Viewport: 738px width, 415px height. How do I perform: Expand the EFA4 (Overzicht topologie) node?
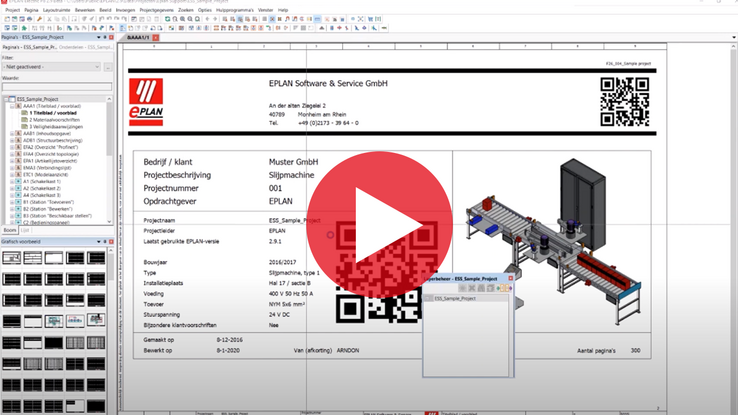12,154
